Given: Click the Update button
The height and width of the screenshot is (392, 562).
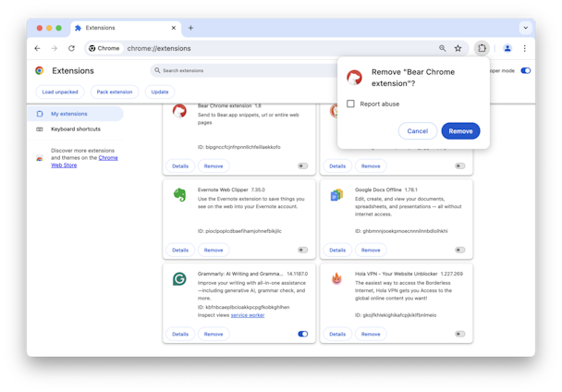Looking at the screenshot, I should tap(160, 92).
